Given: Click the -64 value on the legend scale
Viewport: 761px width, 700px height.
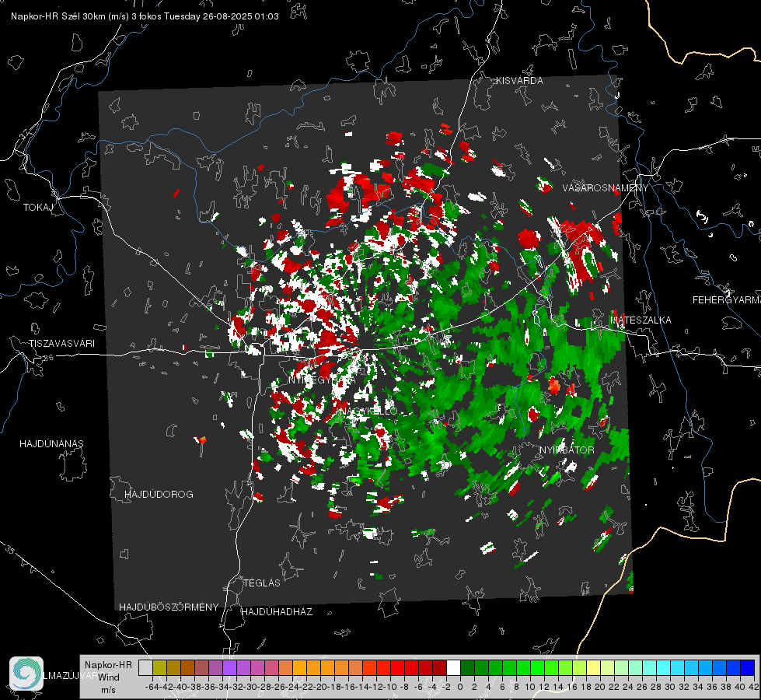Looking at the screenshot, I should point(152,687).
